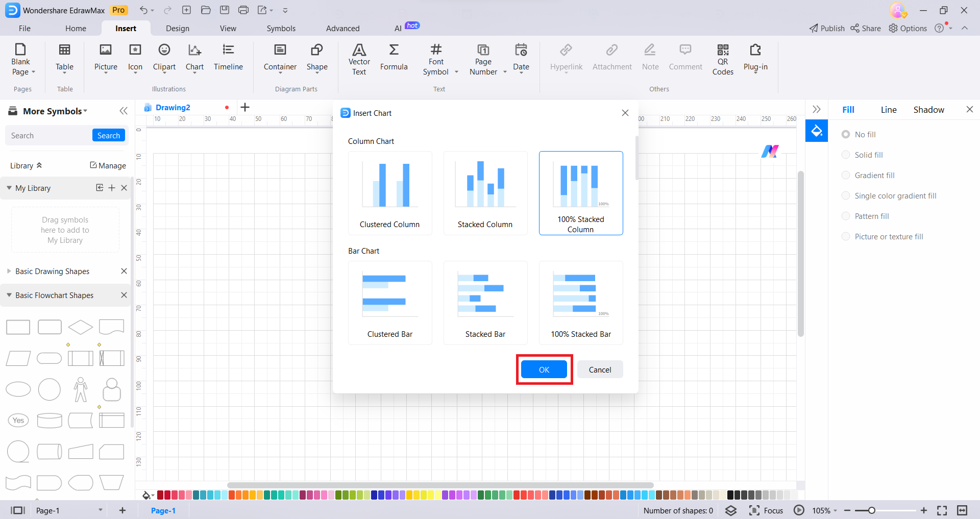980x519 pixels.
Task: Pick the black swatch in color bar
Action: coord(730,495)
